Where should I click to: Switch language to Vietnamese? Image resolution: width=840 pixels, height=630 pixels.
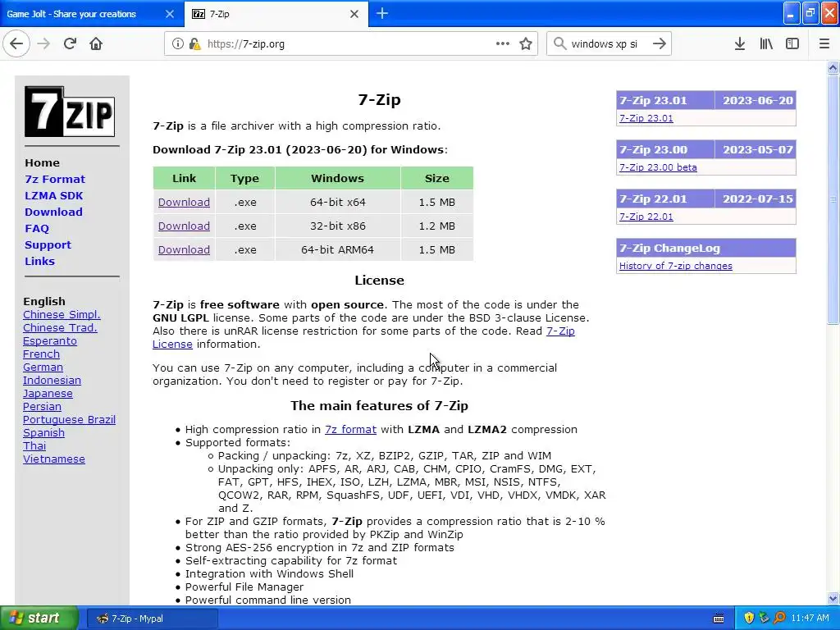pos(53,459)
